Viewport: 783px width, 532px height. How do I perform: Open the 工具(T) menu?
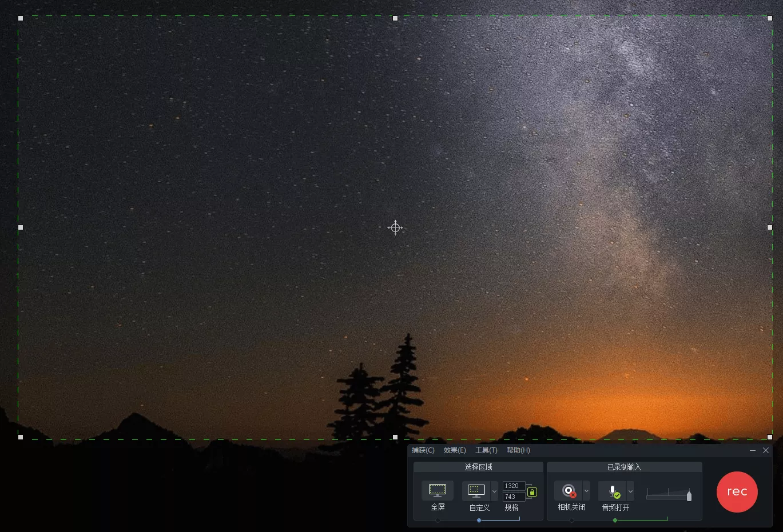[x=486, y=450]
